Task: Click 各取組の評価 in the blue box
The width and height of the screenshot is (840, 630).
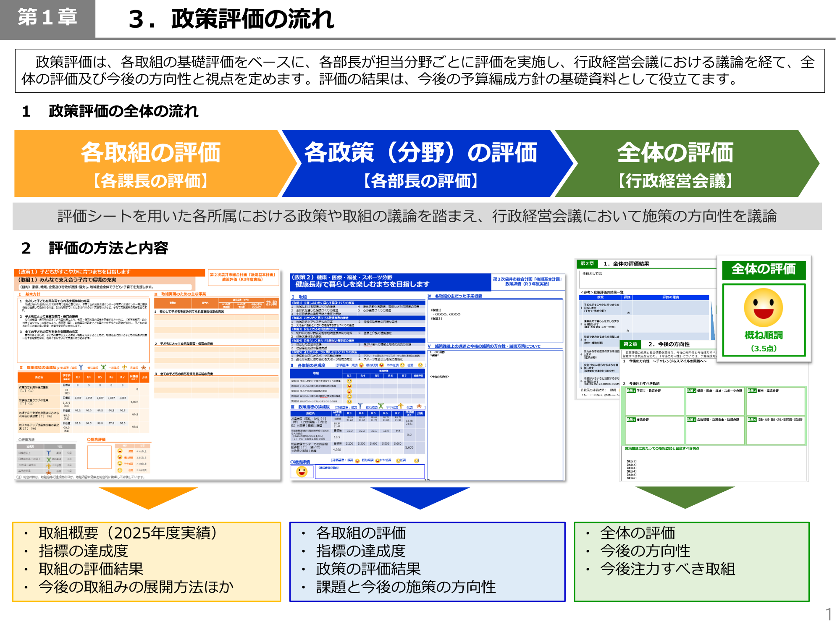Action: (x=361, y=533)
